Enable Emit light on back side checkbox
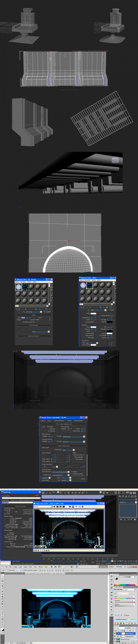138x644 pixels. click(22, 322)
